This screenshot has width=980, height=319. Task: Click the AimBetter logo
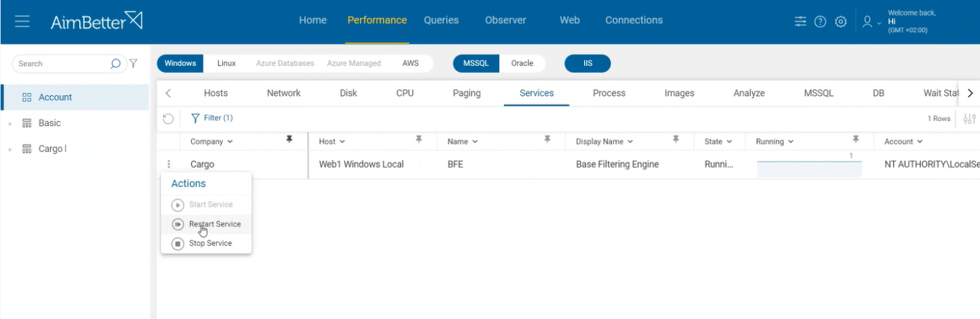pos(96,21)
